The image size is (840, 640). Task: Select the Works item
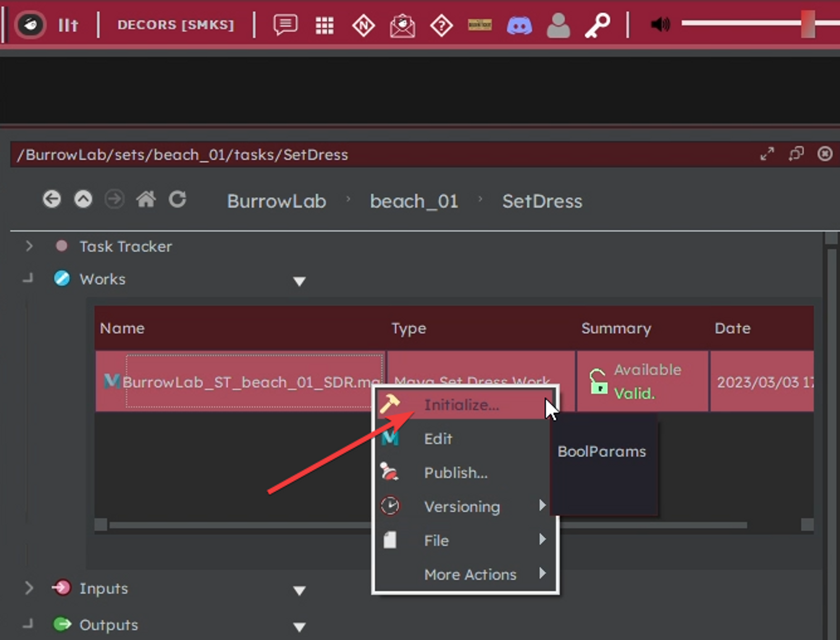pos(102,279)
